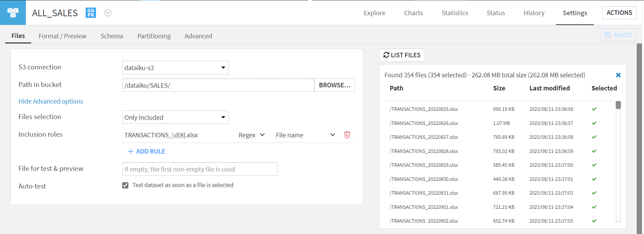
Task: Open the S3 connection dropdown
Action: pyautogui.click(x=175, y=68)
